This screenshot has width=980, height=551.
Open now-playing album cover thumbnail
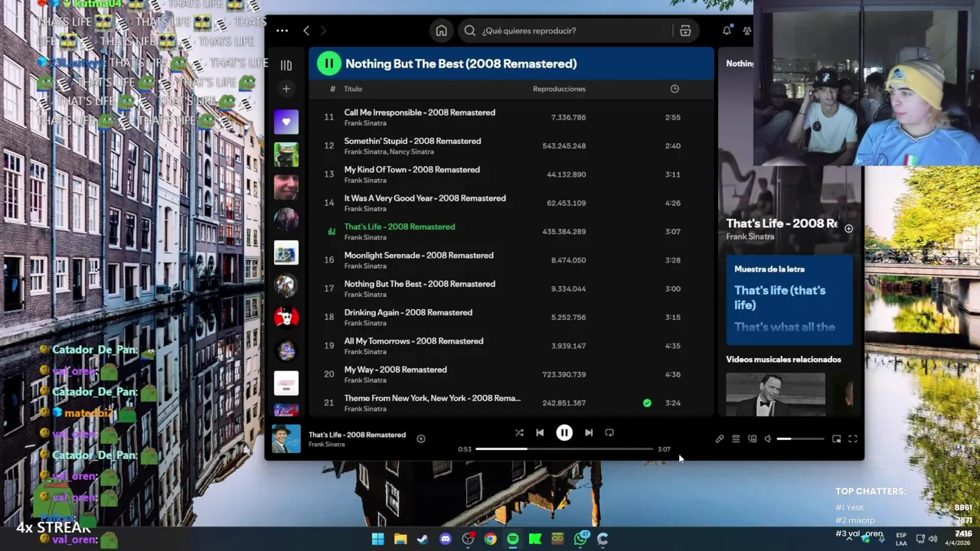(x=286, y=439)
